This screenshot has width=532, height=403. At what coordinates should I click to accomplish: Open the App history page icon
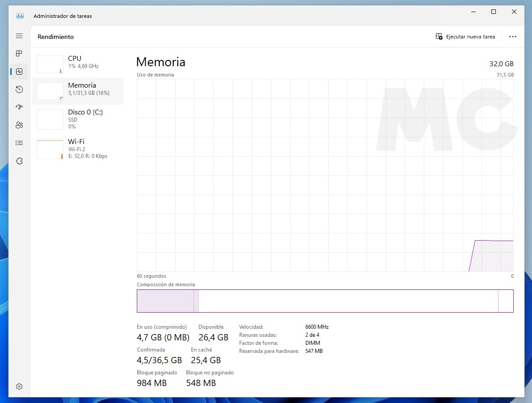pyautogui.click(x=19, y=89)
